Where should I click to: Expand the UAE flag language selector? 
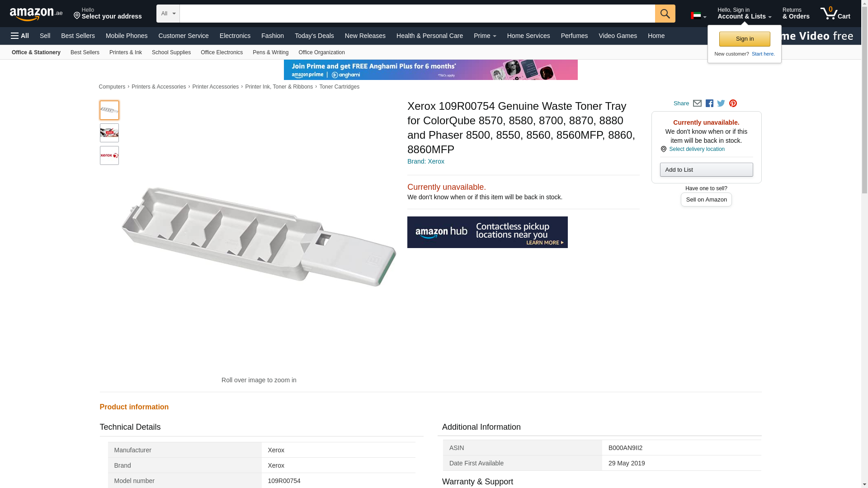coord(698,16)
